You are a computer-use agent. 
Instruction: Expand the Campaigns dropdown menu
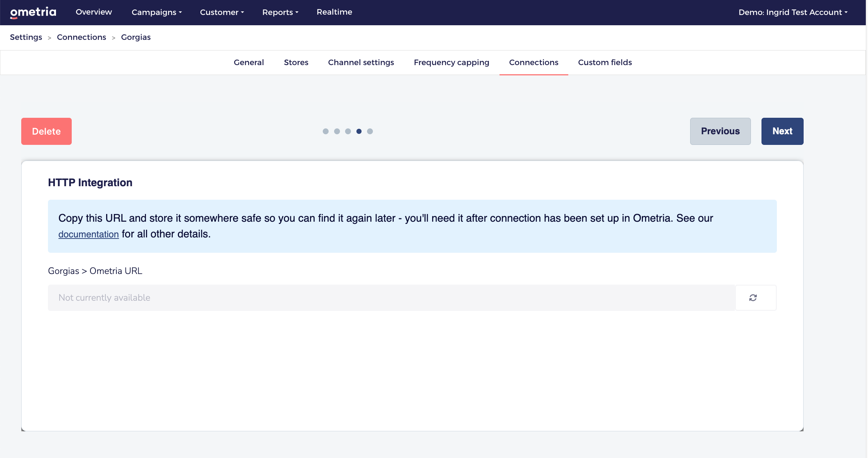pos(157,12)
